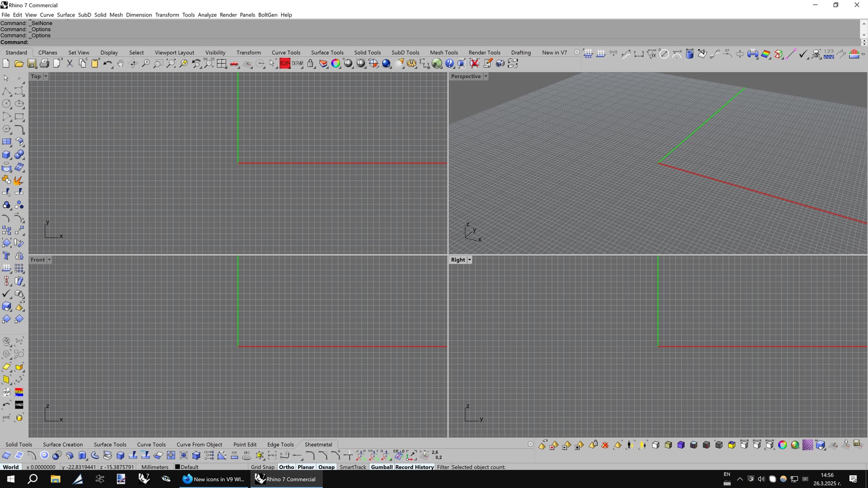Turn on Record History

click(x=414, y=467)
